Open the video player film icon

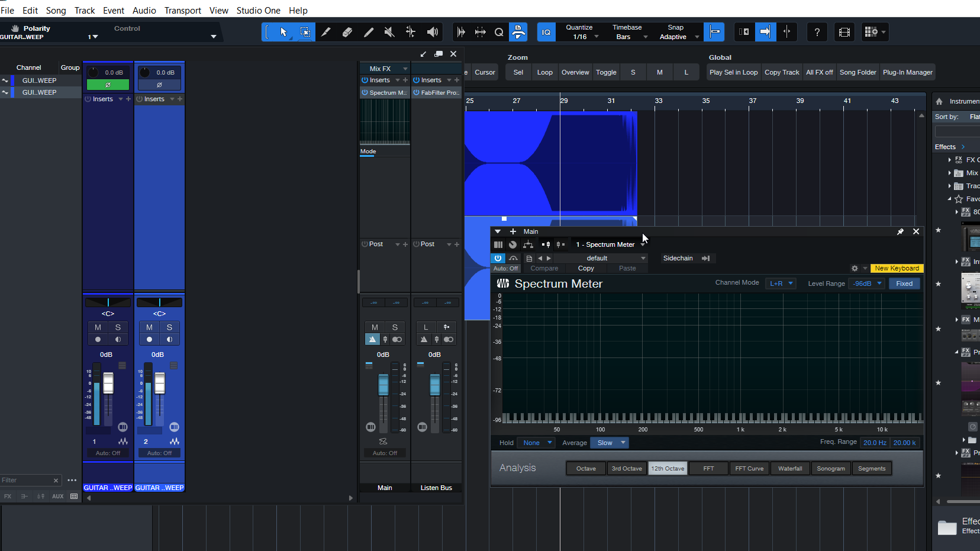[x=844, y=32]
